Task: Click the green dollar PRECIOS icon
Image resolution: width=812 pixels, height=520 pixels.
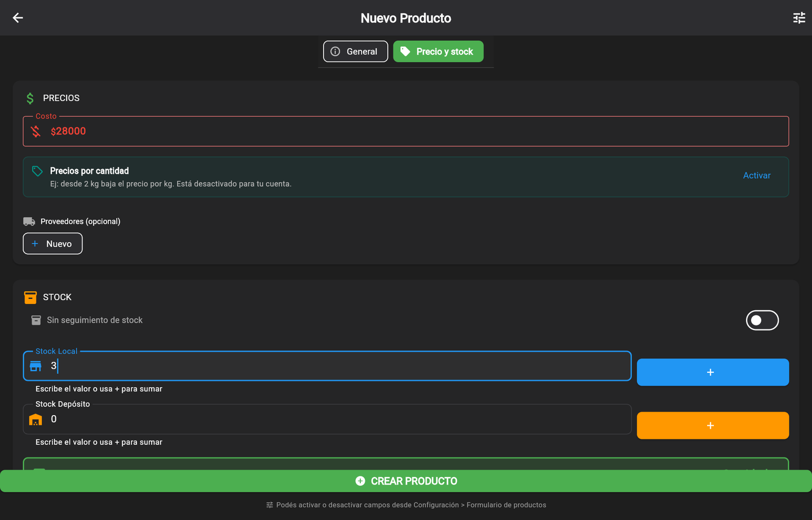Action: [x=30, y=98]
